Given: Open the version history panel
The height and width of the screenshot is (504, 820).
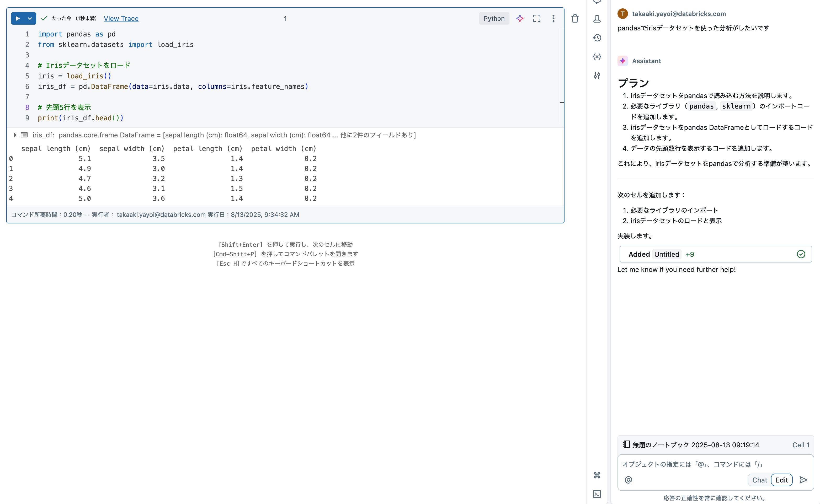Looking at the screenshot, I should click(x=597, y=38).
